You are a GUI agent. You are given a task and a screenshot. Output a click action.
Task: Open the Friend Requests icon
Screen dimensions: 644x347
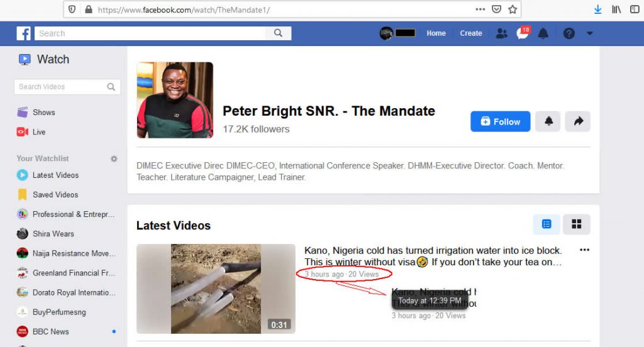click(501, 33)
